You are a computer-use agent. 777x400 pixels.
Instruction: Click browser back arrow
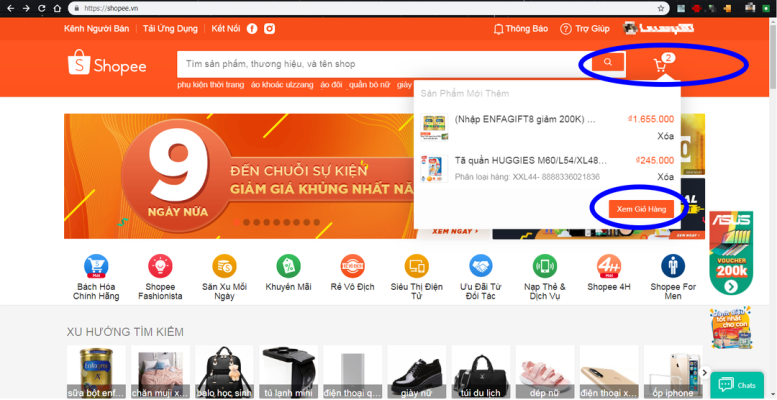point(10,8)
